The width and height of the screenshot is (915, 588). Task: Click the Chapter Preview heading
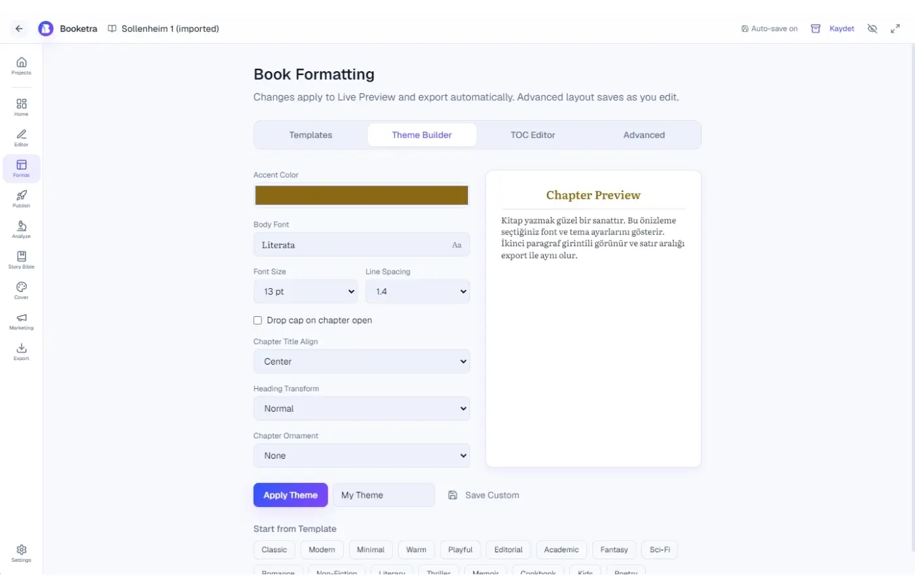coord(593,195)
